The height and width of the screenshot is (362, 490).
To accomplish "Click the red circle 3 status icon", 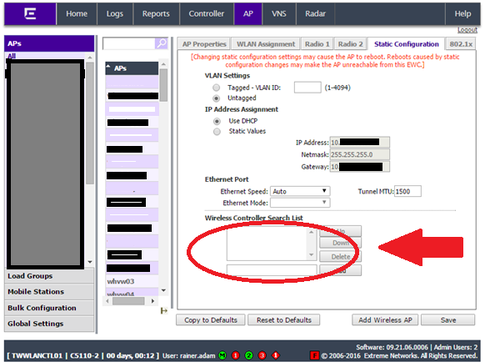I will 262,355.
